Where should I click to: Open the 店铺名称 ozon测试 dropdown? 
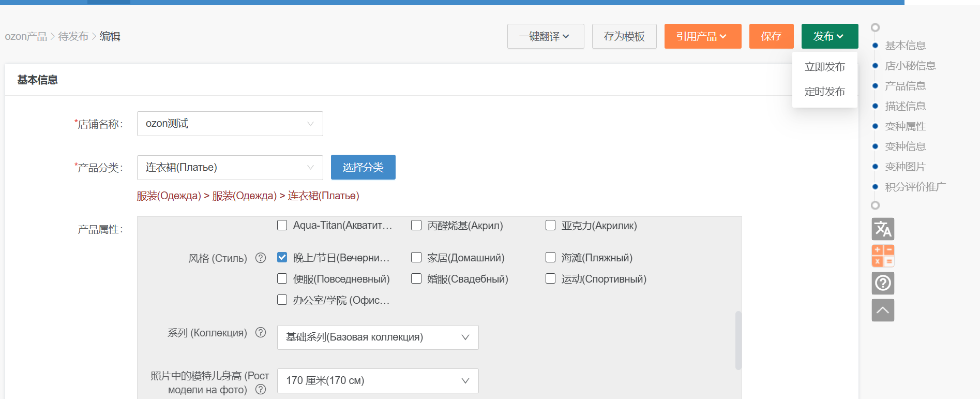click(x=230, y=124)
